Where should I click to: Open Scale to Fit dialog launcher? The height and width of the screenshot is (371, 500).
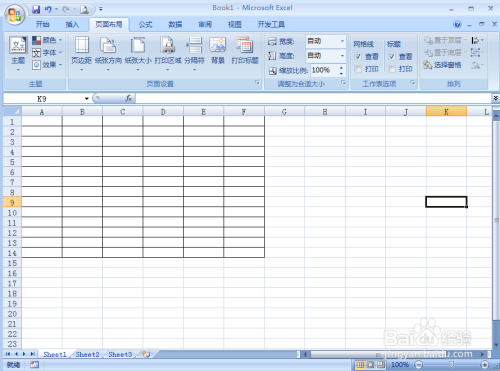[x=343, y=83]
